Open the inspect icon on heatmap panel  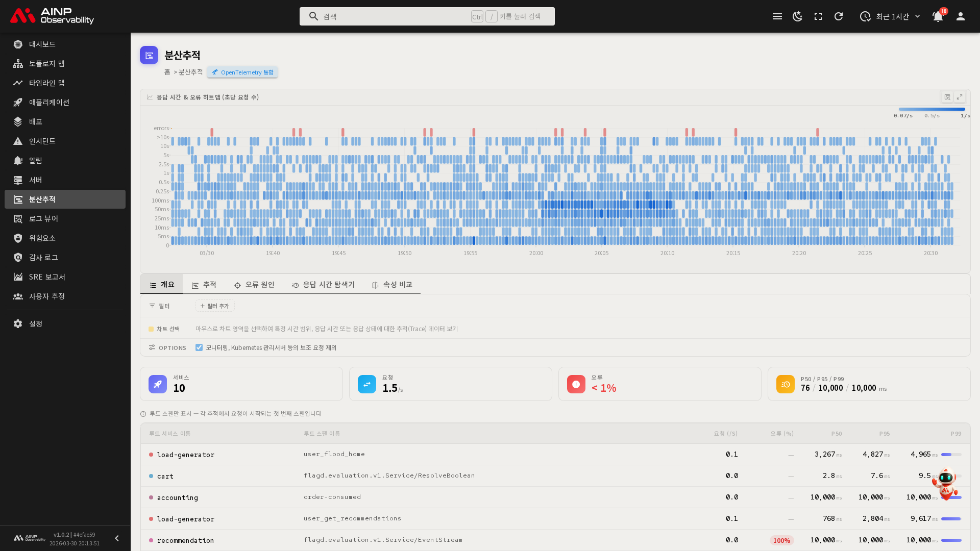[947, 97]
